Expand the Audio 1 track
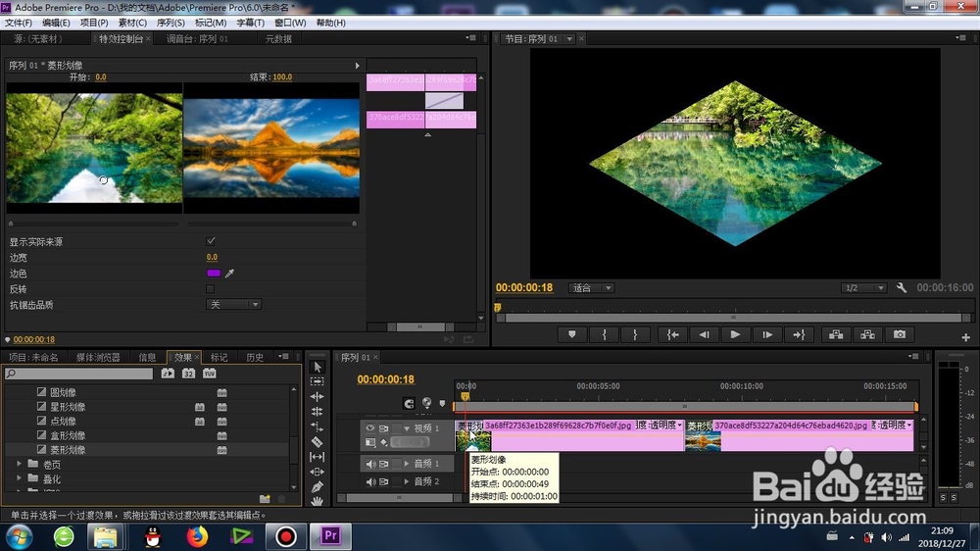 407,464
